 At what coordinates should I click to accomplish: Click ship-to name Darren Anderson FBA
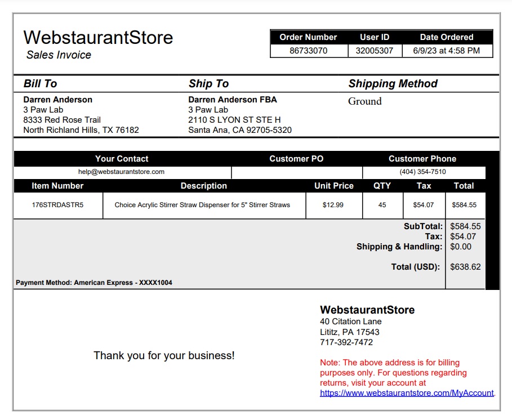[233, 100]
